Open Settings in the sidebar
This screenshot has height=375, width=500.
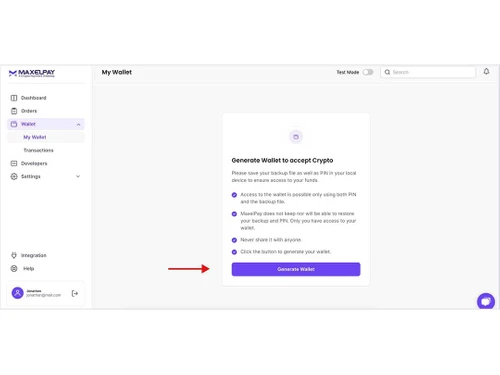46,176
